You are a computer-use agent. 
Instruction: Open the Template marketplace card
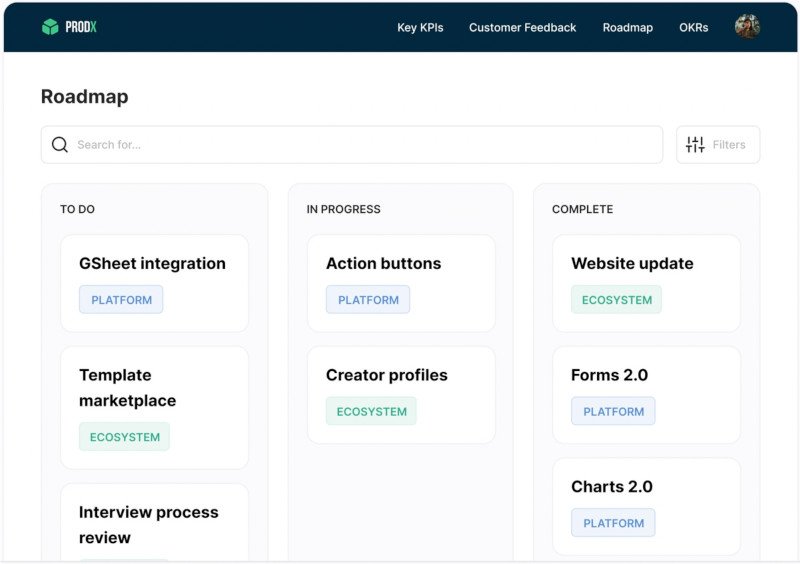click(x=155, y=408)
